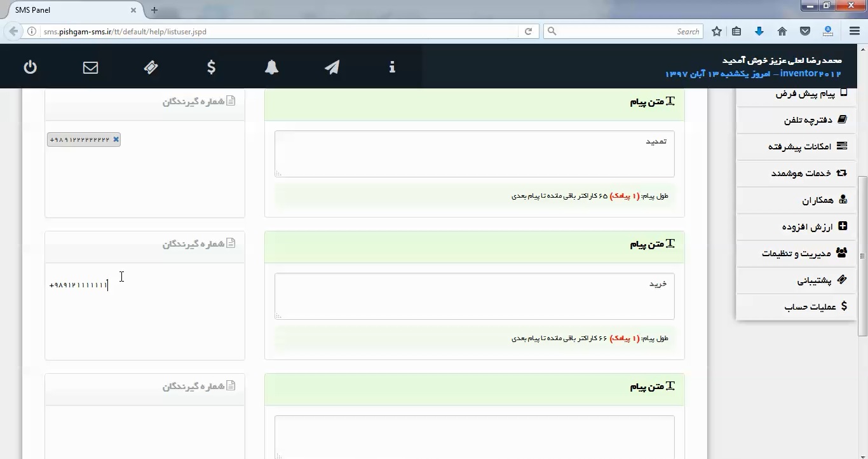Bookmark this page star icon
The width and height of the screenshot is (868, 459).
(717, 31)
